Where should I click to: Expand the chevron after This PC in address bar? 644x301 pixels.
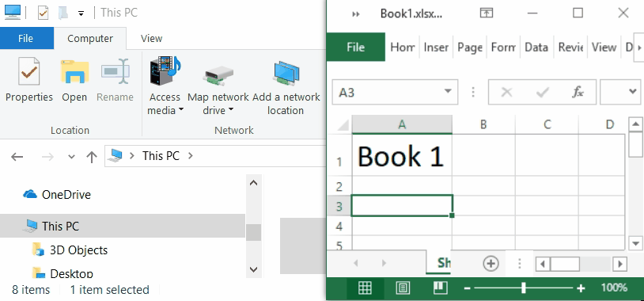pyautogui.click(x=190, y=156)
